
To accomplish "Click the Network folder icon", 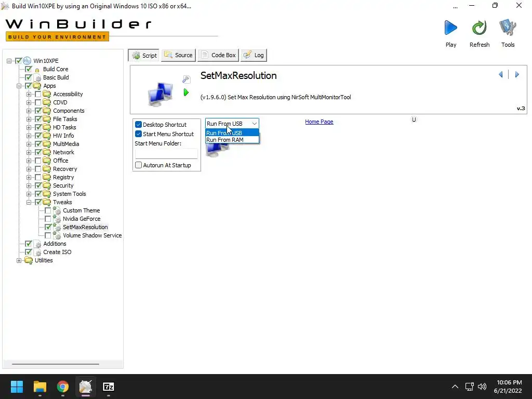I will pos(47,152).
